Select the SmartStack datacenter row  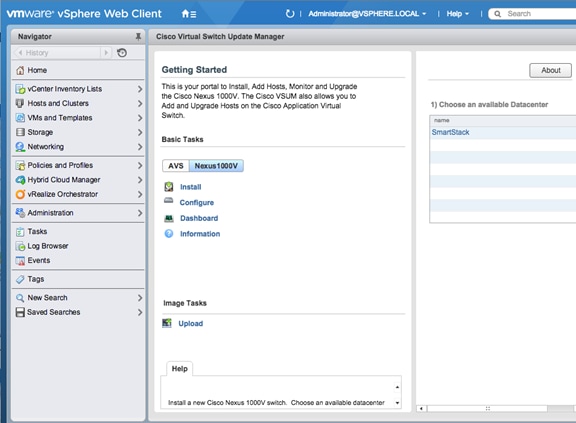pyautogui.click(x=503, y=133)
